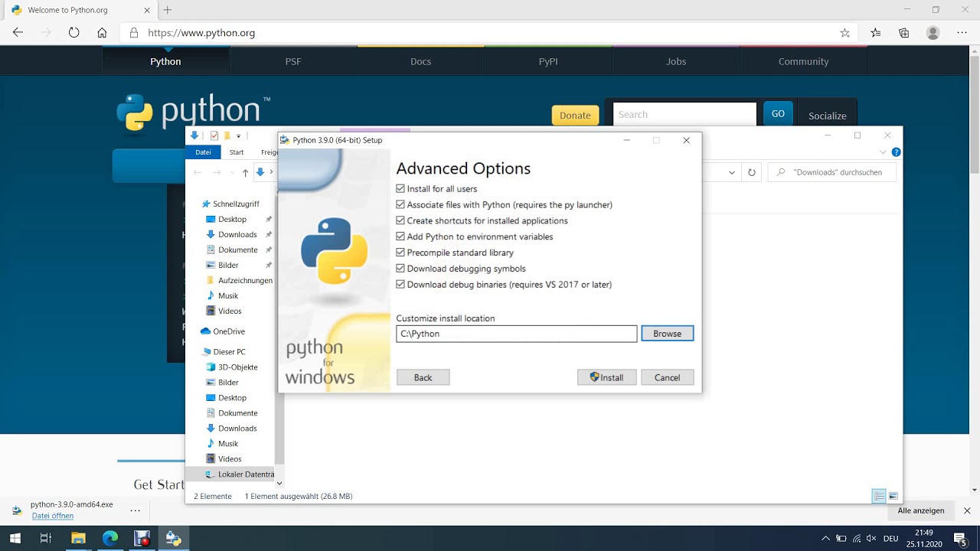Open a new browser tab

point(168,10)
